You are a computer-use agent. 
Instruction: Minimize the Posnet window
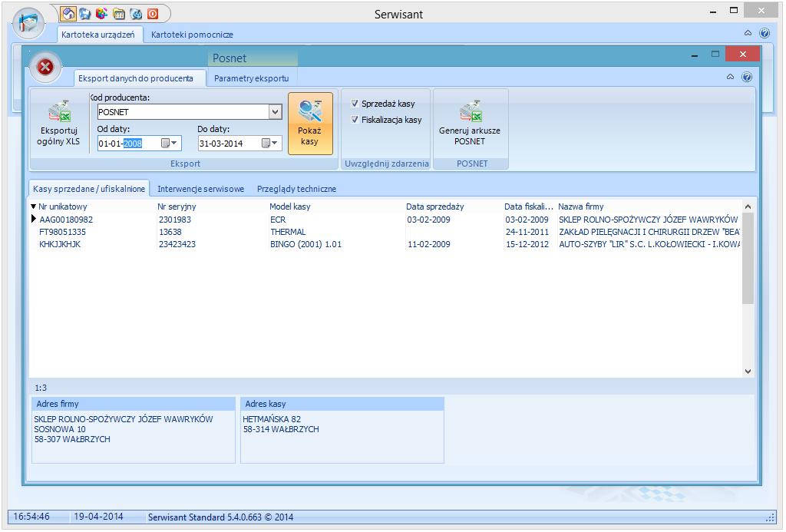(x=695, y=55)
